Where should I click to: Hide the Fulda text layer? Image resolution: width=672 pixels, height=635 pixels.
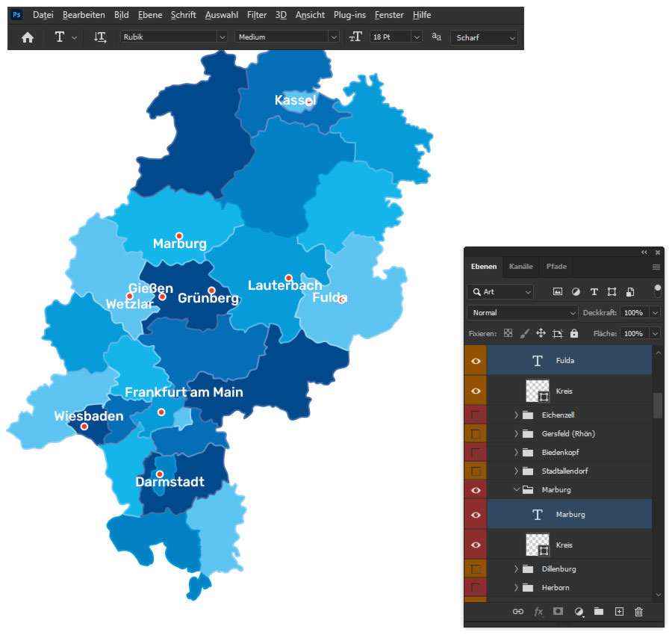[476, 361]
